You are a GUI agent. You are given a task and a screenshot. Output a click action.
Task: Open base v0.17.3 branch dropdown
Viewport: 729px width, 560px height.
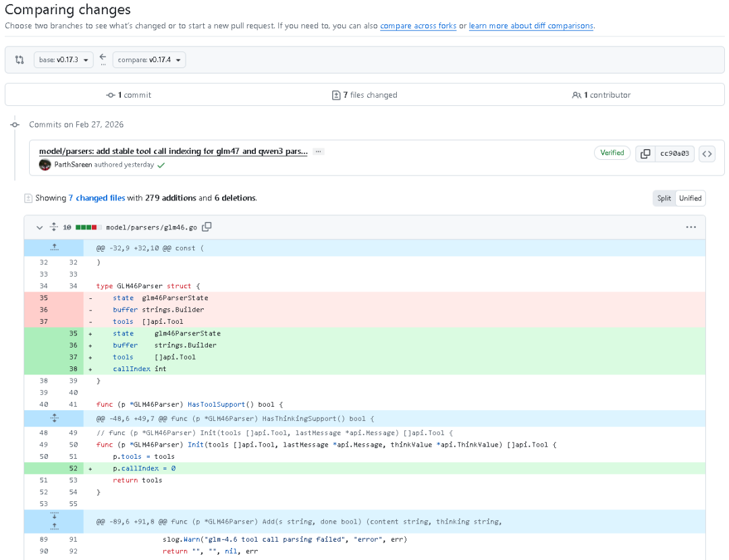[x=63, y=60]
